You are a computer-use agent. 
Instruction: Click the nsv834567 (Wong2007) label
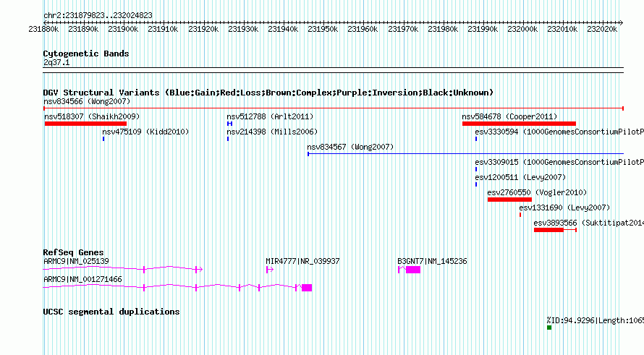[x=350, y=147]
